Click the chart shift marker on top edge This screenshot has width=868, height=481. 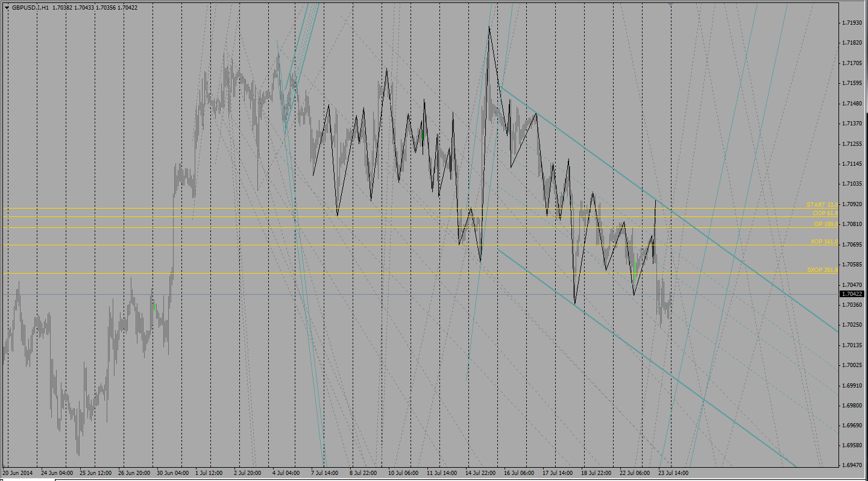(x=670, y=5)
